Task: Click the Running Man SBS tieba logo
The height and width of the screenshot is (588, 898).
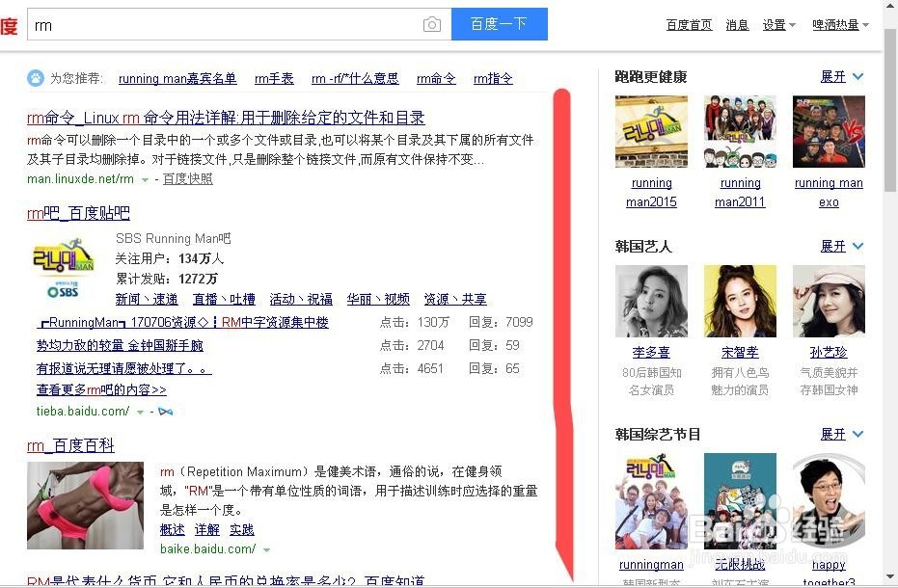Action: click(64, 268)
